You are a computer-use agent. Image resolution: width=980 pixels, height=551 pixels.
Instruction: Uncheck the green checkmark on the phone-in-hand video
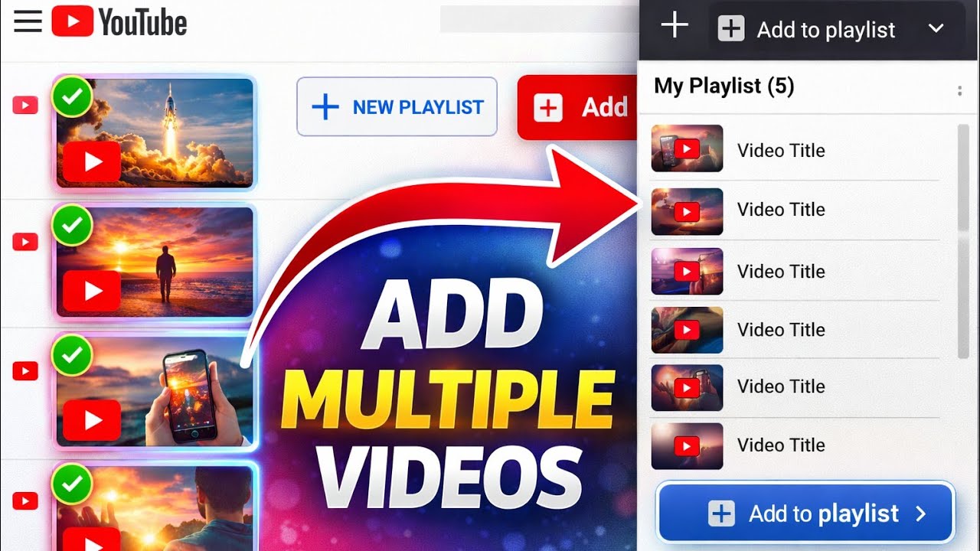[x=72, y=354]
